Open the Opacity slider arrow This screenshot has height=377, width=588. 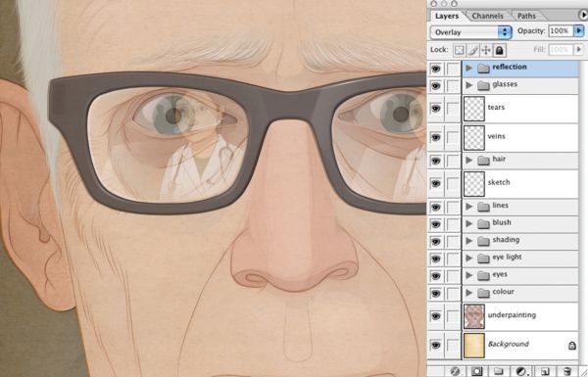coord(579,30)
